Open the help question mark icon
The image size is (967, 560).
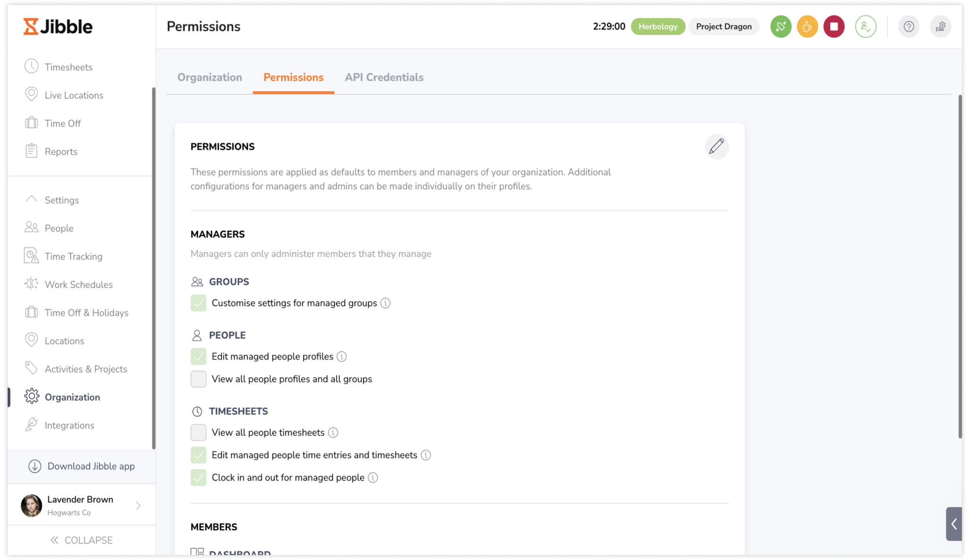pos(909,26)
